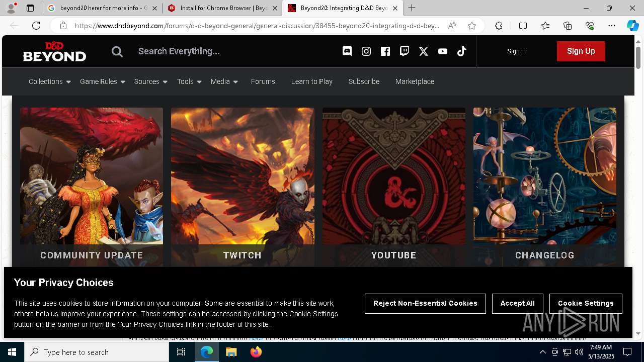Open Task View on taskbar
Screen dimensions: 644x362
(x=181, y=352)
